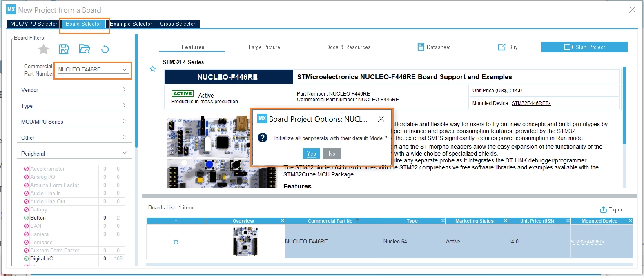
Task: Click the board thumbnail in the Overview column
Action: (x=245, y=241)
